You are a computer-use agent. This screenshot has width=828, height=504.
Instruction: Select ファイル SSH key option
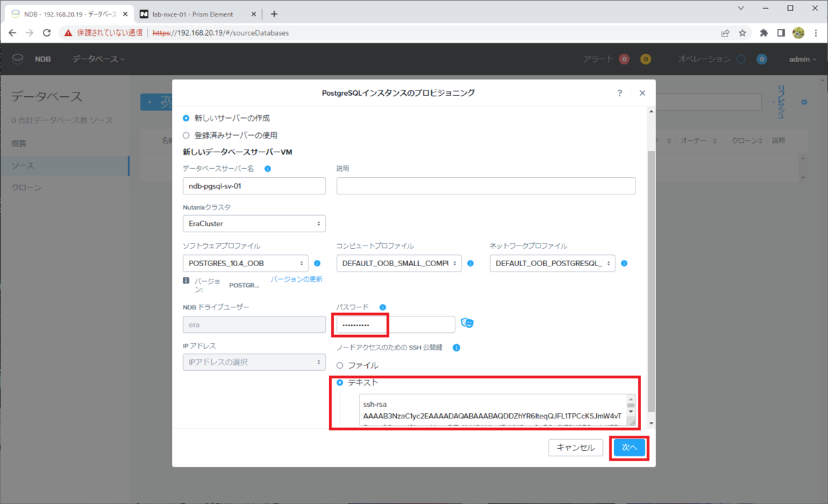pyautogui.click(x=339, y=365)
